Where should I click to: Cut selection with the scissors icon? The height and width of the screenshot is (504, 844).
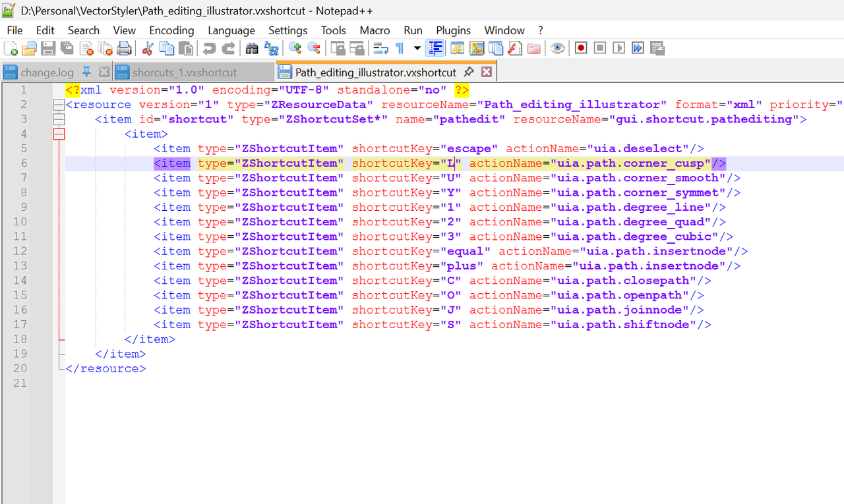tap(148, 48)
